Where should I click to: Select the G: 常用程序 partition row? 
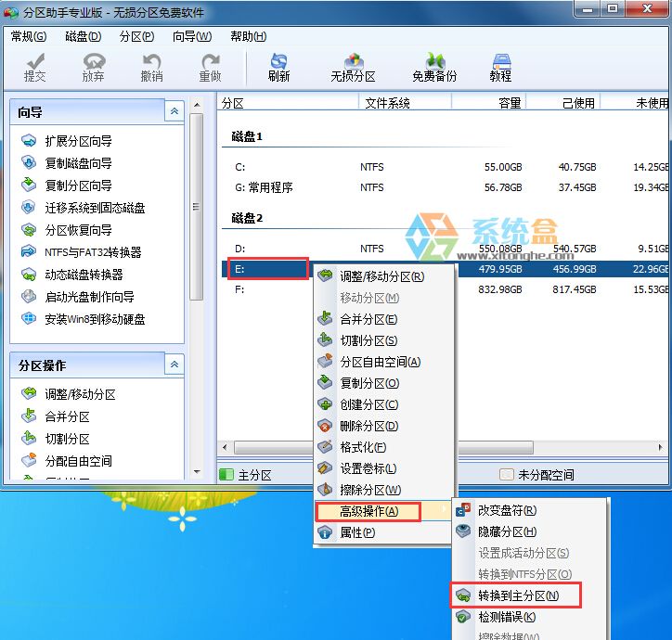point(445,187)
